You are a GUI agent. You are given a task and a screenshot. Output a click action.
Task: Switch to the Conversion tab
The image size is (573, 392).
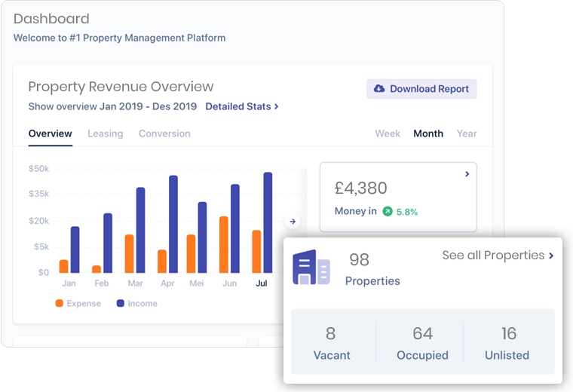click(x=164, y=133)
